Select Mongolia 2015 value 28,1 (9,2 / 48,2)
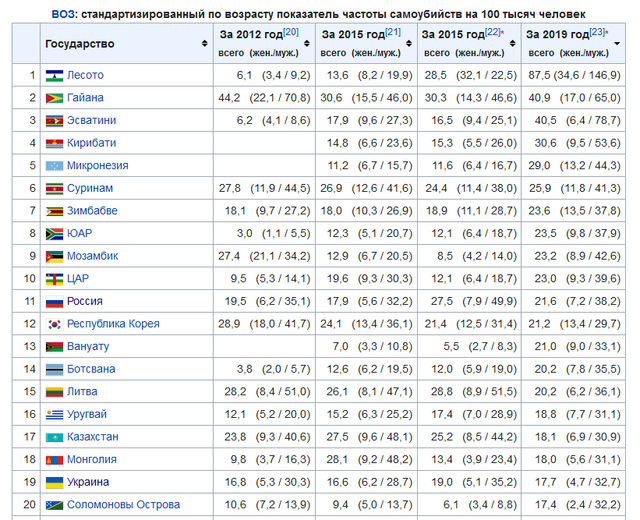 tap(369, 460)
